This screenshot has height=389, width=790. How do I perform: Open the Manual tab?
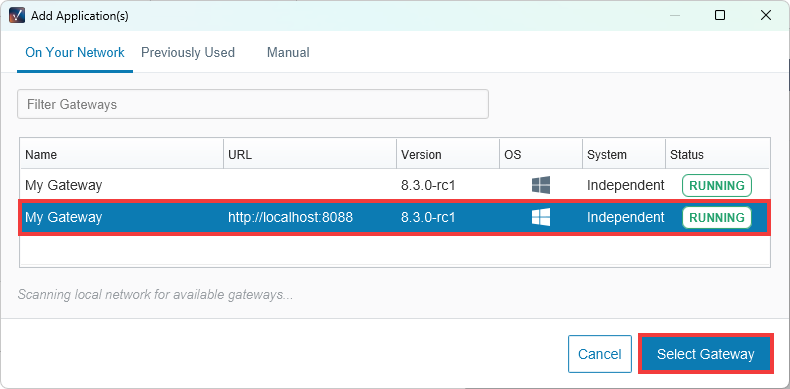pos(288,52)
